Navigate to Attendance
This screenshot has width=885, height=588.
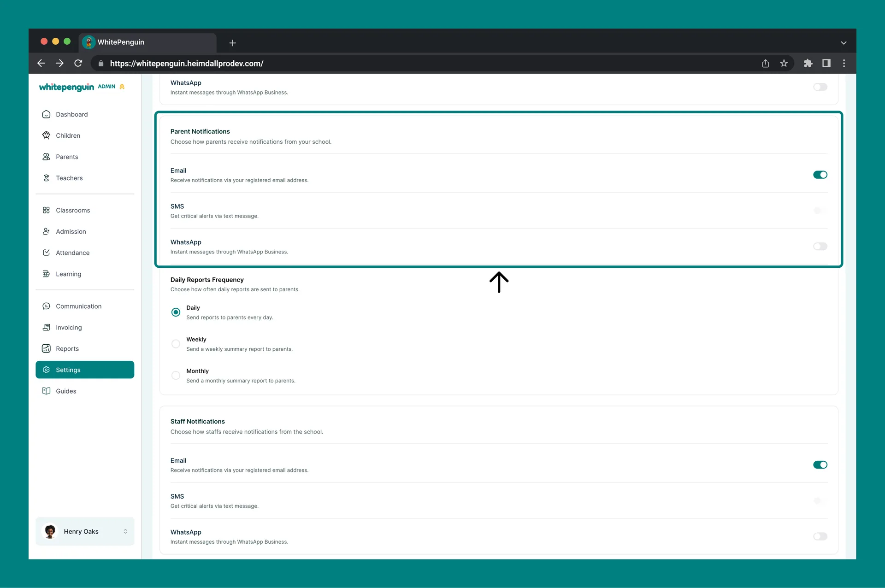pos(85,253)
